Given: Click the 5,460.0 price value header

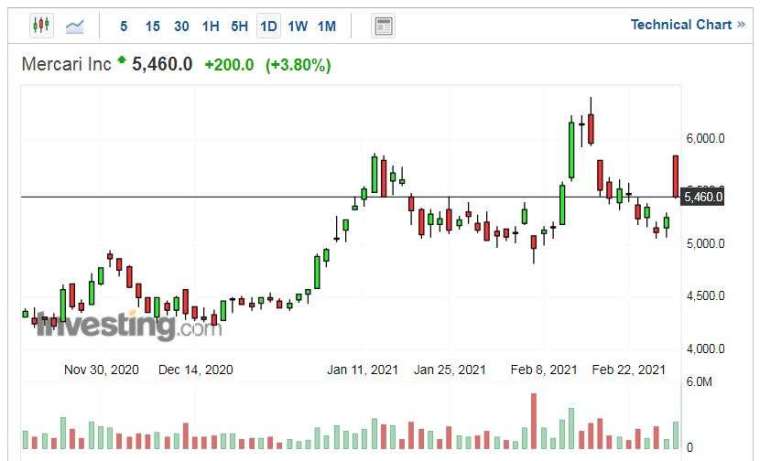Looking at the screenshot, I should [x=162, y=64].
